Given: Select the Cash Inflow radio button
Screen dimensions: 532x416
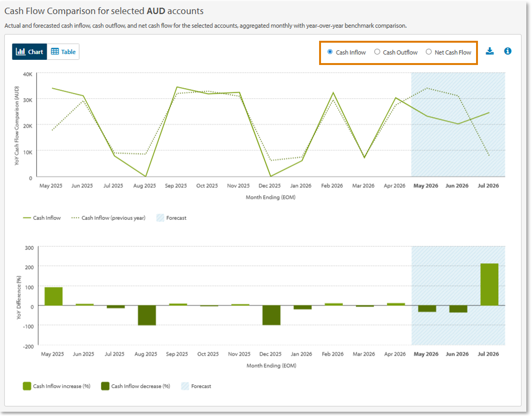Looking at the screenshot, I should click(330, 52).
